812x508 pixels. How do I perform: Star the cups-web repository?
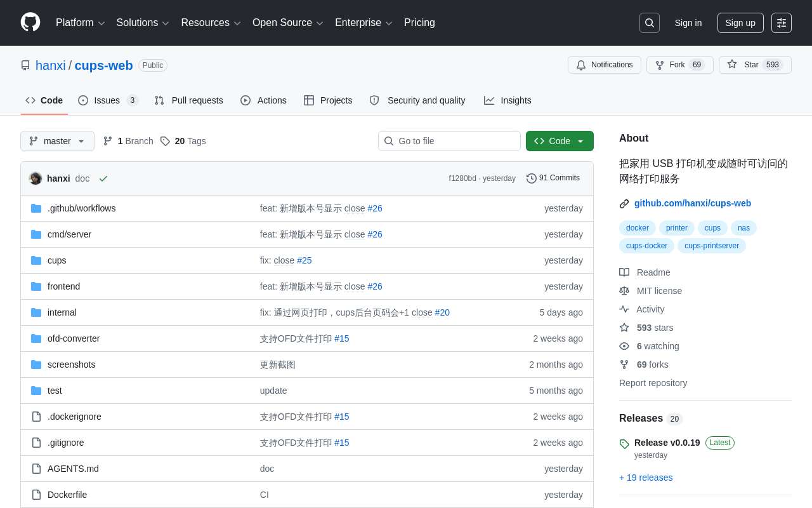755,65
